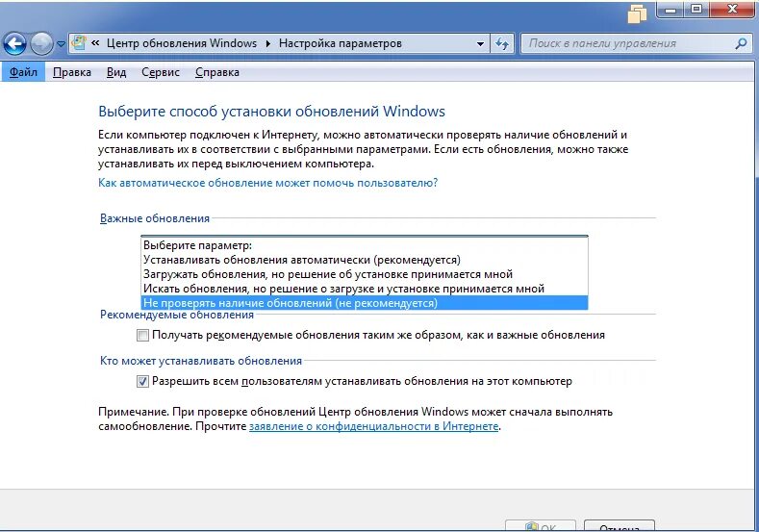Open the online privacy statement link
The width and height of the screenshot is (759, 532).
point(373,426)
